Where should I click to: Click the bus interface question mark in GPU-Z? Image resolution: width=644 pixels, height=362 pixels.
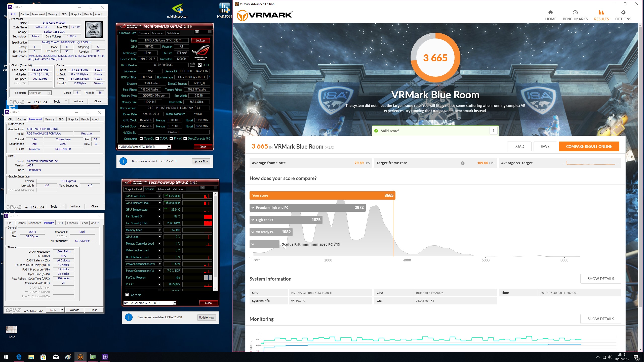(209, 77)
